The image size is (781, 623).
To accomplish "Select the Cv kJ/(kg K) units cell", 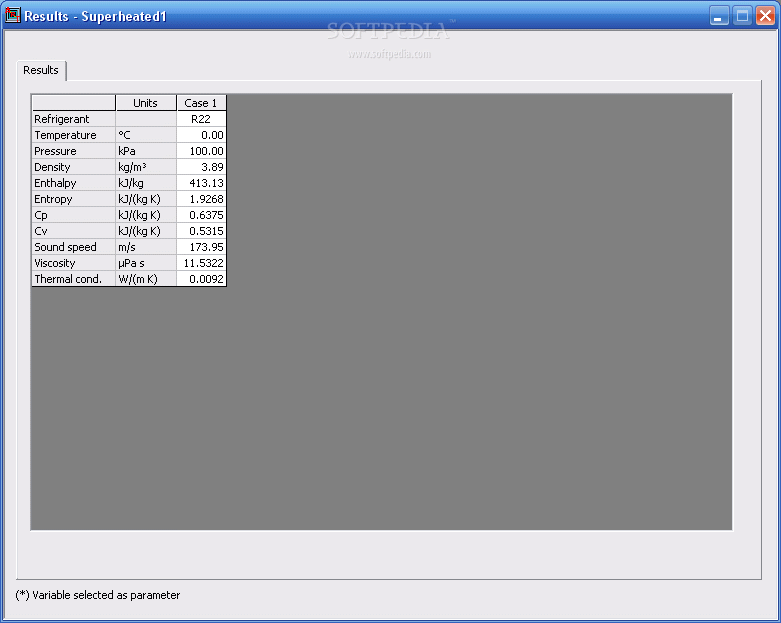I will pos(146,231).
